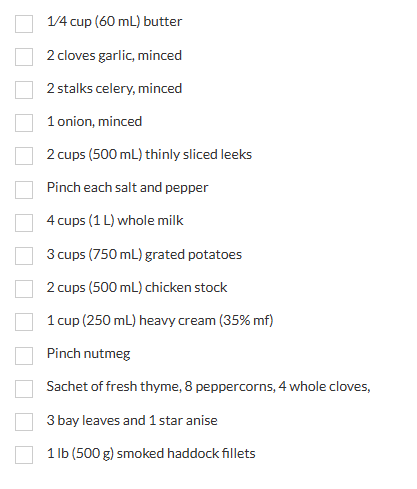The width and height of the screenshot is (417, 489).
Task: Mark Pinch nutmeg as checked
Action: tap(24, 356)
